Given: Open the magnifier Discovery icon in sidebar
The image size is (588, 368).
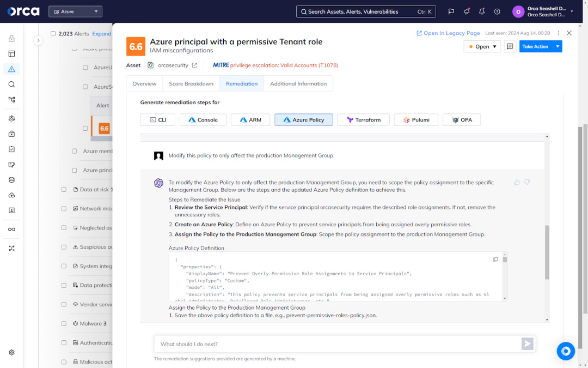Looking at the screenshot, I should [11, 85].
